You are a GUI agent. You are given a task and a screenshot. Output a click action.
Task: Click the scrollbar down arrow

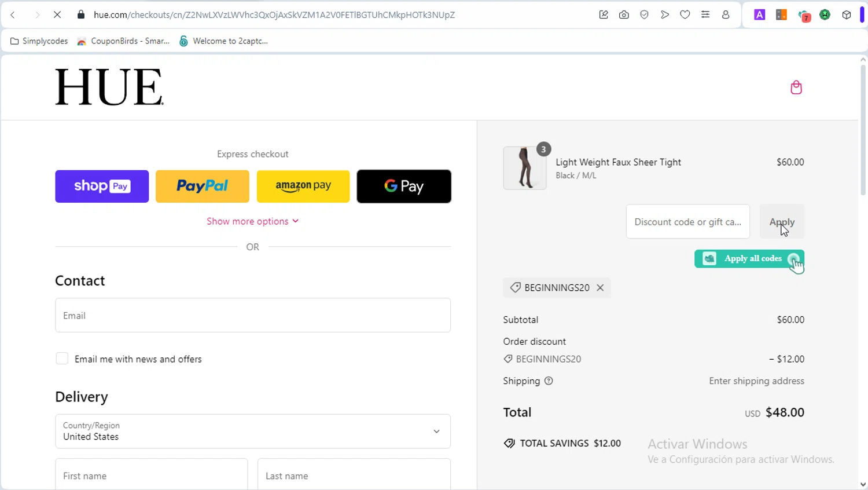coord(863,485)
